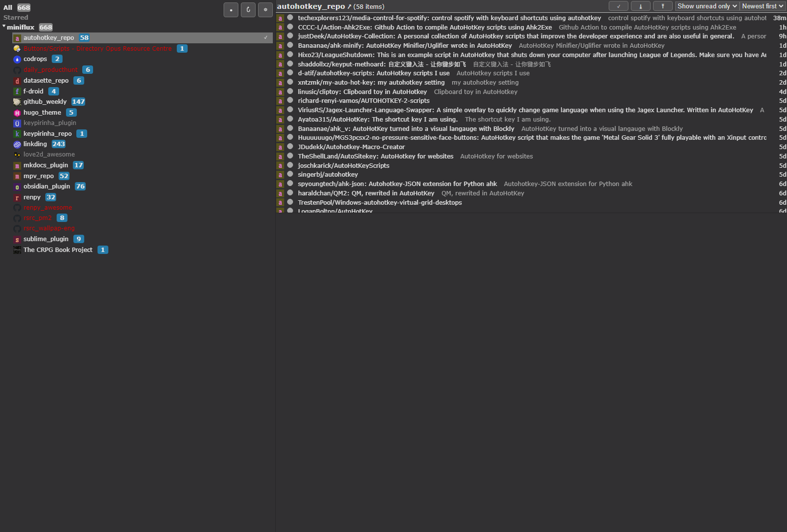Open feed site via arrow icon beside autohotkey_repo title
Viewport: 787px width, 532px height.
[349, 6]
